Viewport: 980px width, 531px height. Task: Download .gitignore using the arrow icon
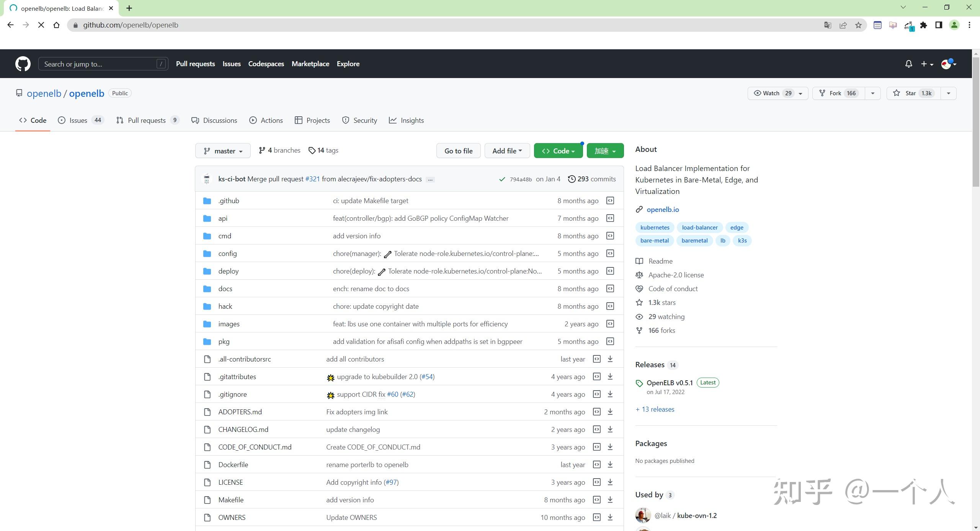(610, 394)
